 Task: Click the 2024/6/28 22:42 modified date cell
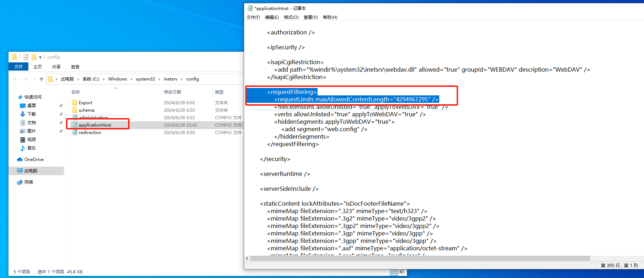[181, 125]
